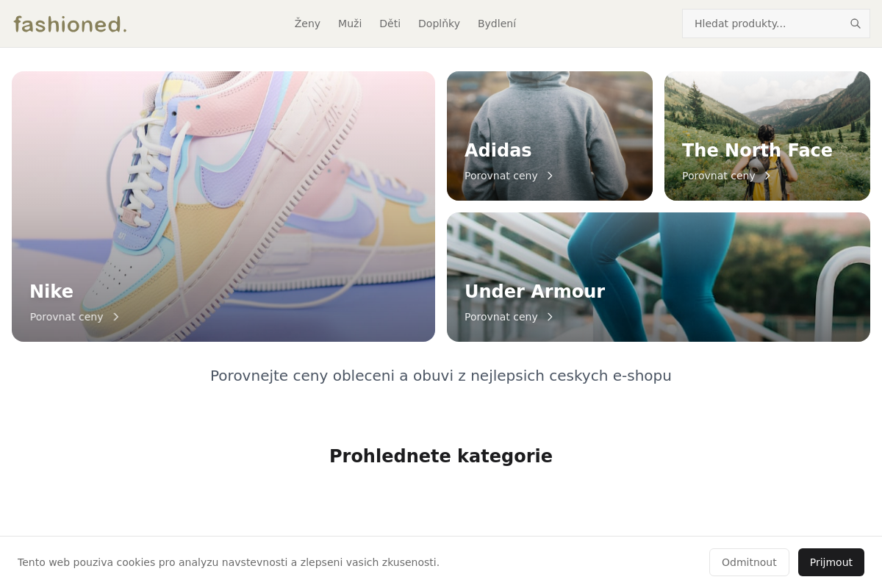Open the Muži menu item
The width and height of the screenshot is (882, 588).
pos(350,24)
